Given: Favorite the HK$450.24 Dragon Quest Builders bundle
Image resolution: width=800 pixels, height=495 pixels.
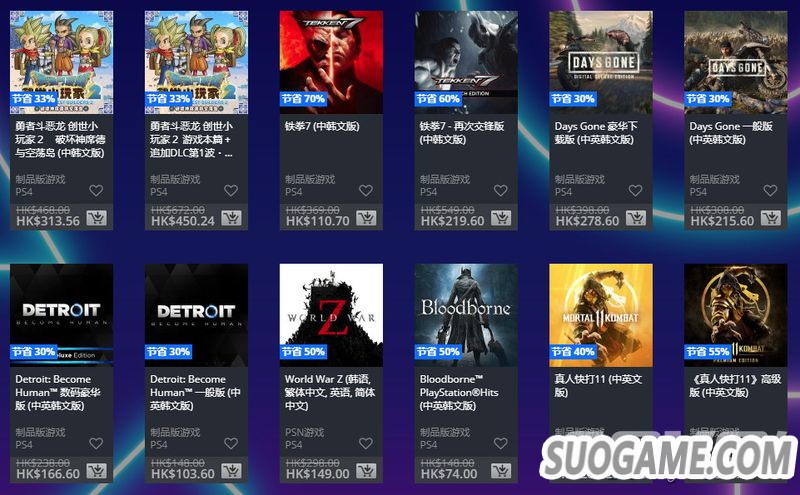Looking at the screenshot, I should (231, 190).
